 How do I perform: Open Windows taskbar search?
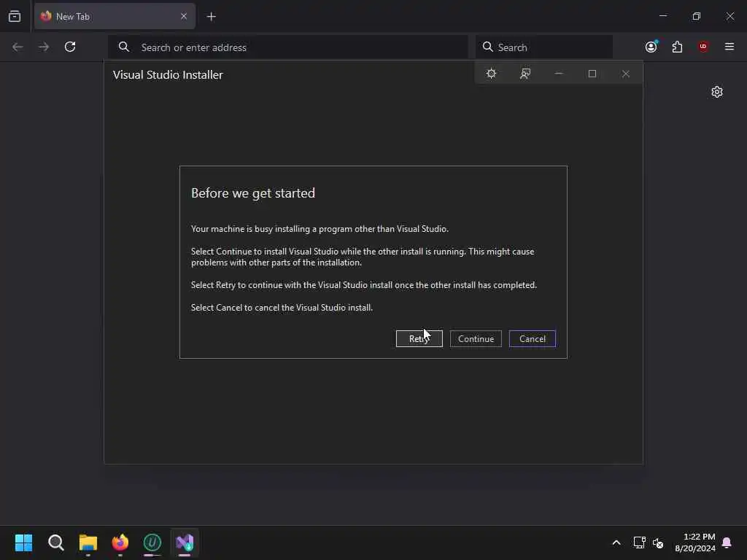click(55, 542)
